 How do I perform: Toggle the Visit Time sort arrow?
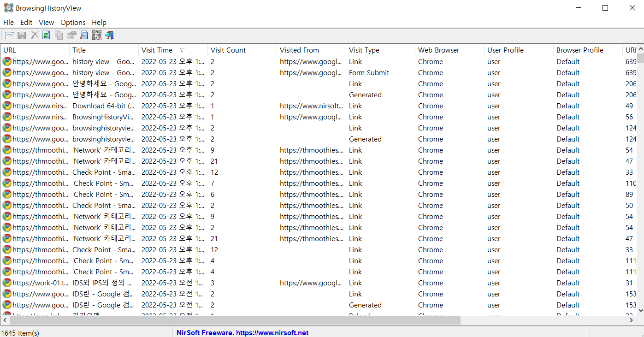183,50
